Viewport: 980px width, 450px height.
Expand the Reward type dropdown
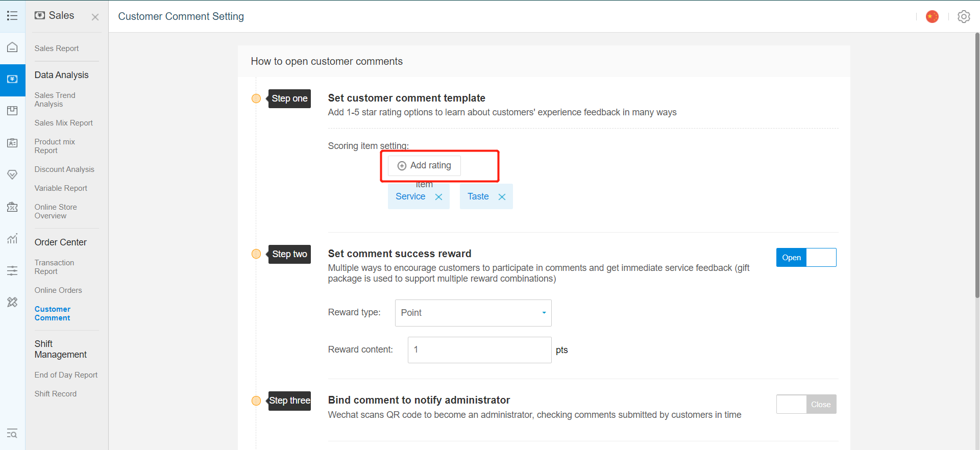[473, 313]
